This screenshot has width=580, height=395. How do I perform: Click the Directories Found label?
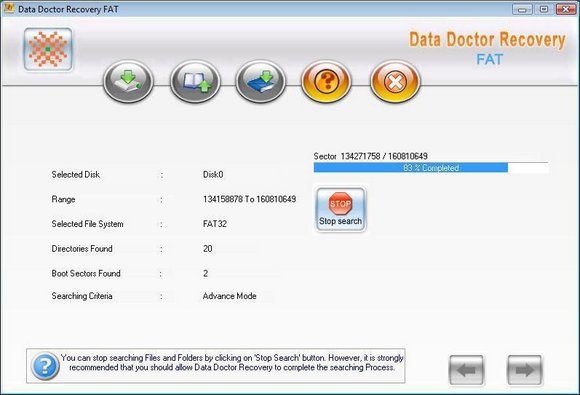click(x=82, y=249)
